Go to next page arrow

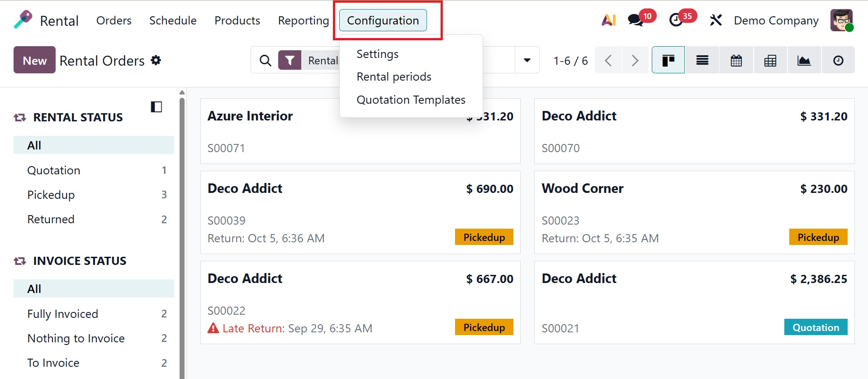pos(635,60)
